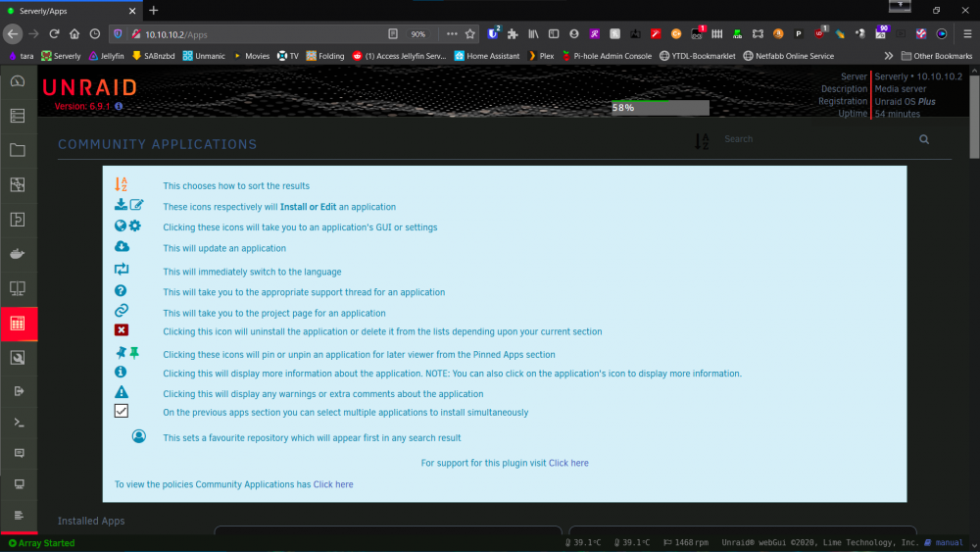The width and height of the screenshot is (980, 552).
Task: Click the chain-link project page icon in legend
Action: click(122, 310)
